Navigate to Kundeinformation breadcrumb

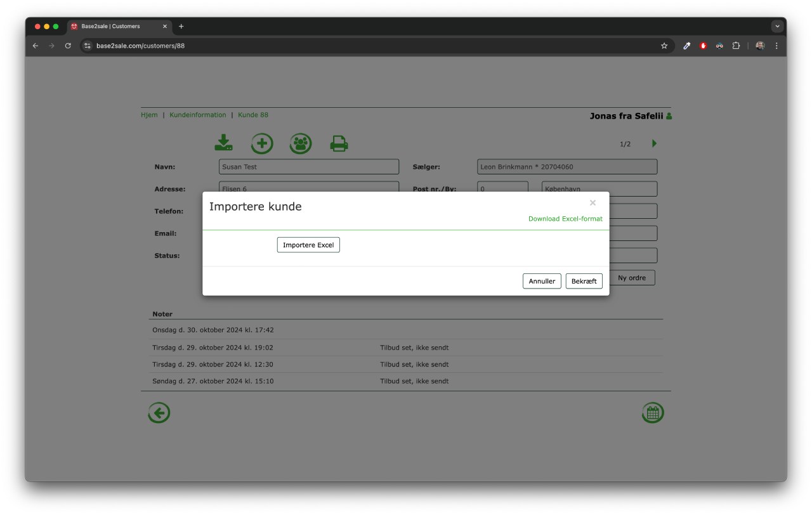point(197,115)
